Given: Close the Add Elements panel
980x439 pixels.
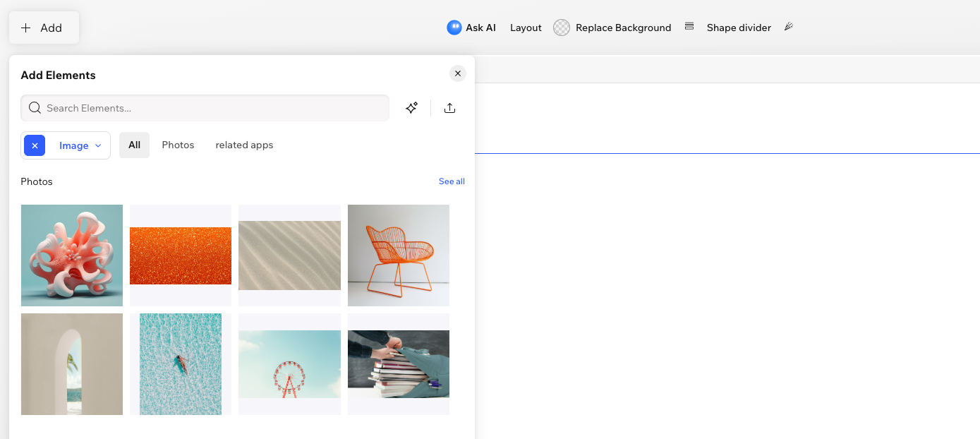Looking at the screenshot, I should pyautogui.click(x=458, y=73).
